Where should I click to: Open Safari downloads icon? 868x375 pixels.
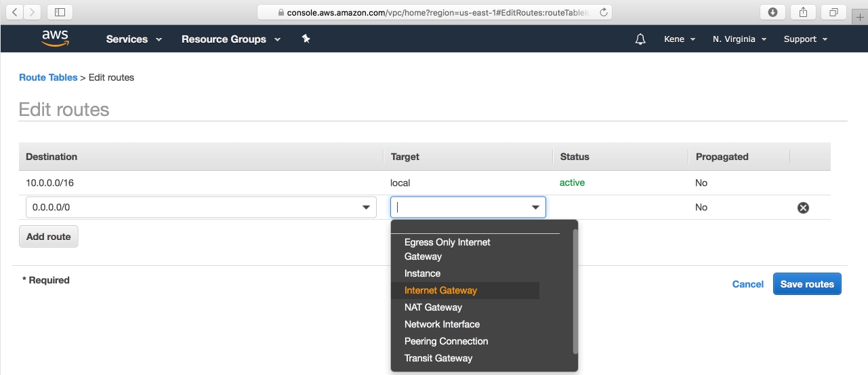(772, 12)
